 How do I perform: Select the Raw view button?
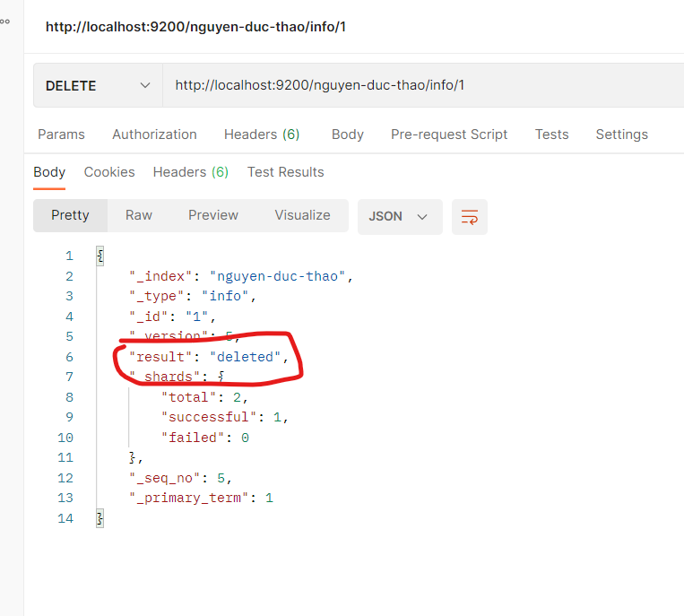click(139, 215)
